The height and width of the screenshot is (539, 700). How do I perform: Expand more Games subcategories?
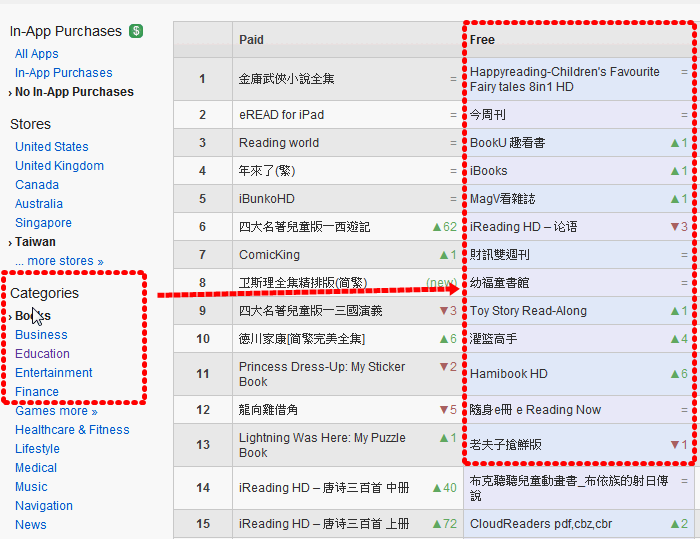click(77, 411)
